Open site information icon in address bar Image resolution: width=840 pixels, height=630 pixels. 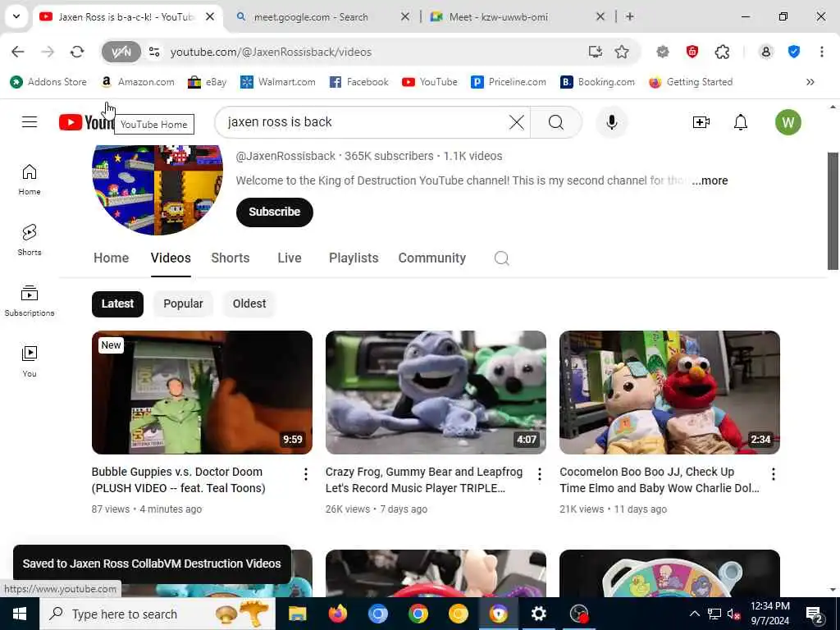click(x=154, y=52)
